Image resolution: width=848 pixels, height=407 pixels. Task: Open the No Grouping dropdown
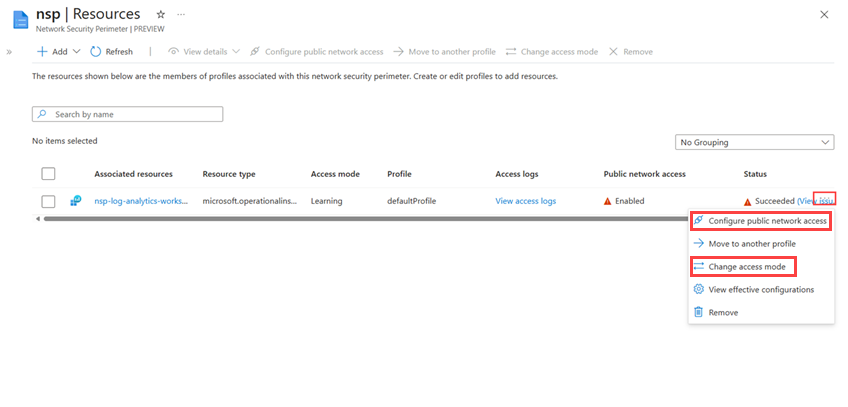tap(755, 142)
